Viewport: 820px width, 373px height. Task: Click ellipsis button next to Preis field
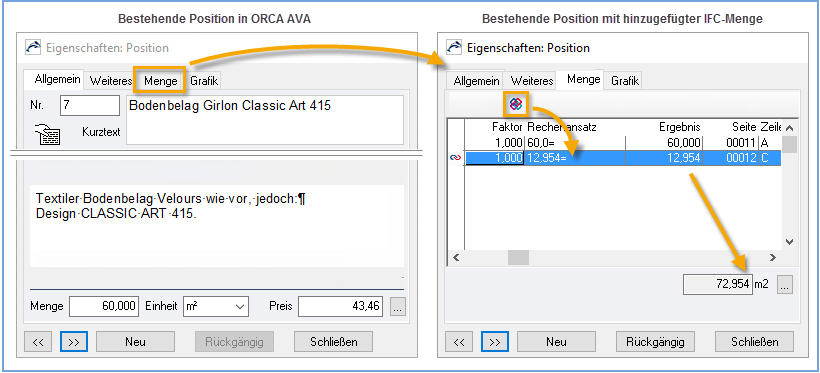397,307
